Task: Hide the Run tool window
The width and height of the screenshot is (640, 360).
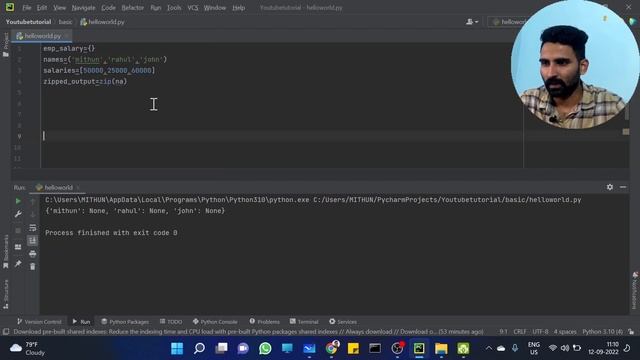Action: (623, 187)
